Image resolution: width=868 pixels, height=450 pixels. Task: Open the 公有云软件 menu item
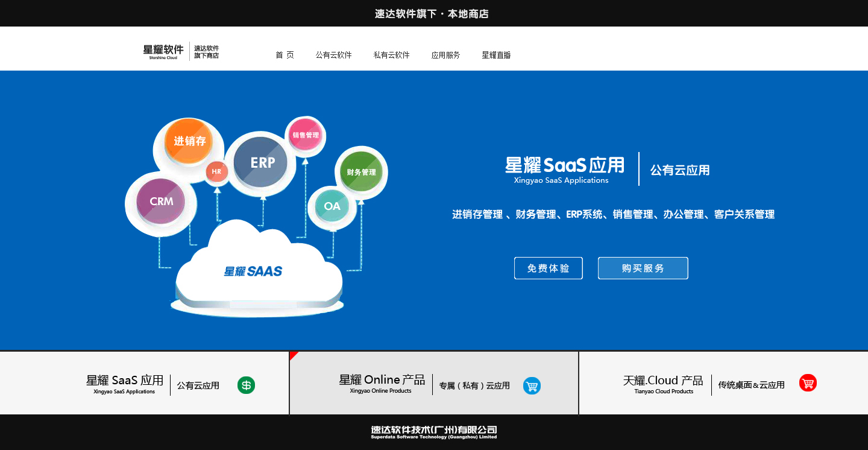(333, 55)
